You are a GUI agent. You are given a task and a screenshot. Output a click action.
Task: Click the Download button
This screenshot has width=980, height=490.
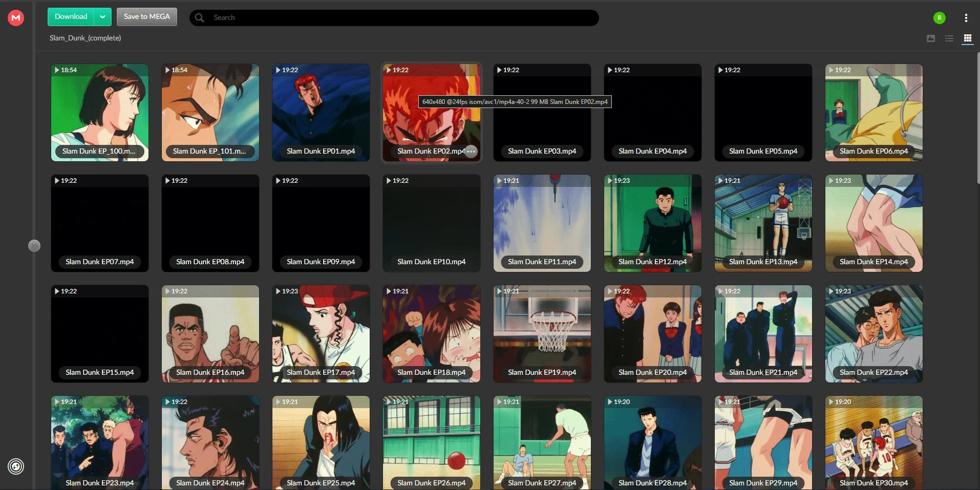pos(71,17)
